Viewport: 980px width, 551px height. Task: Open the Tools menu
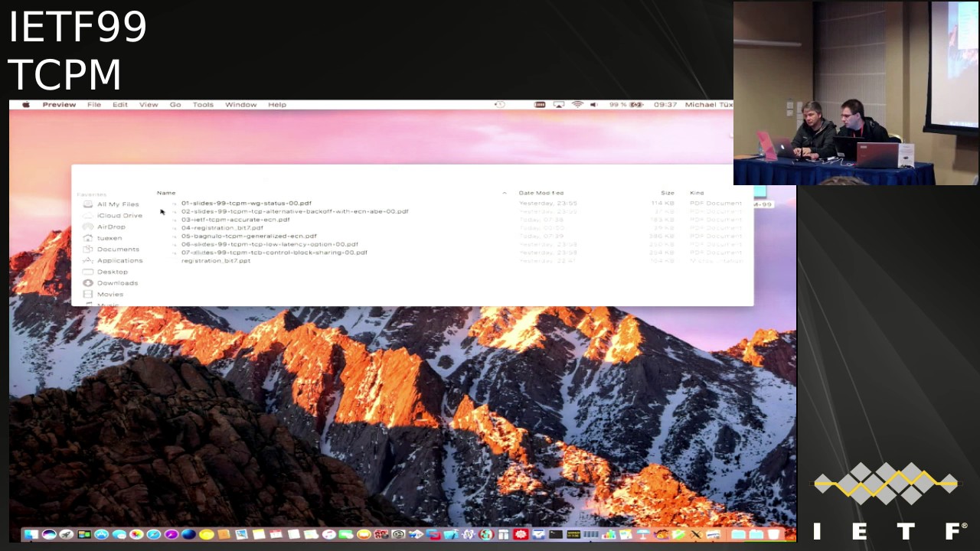(x=203, y=105)
